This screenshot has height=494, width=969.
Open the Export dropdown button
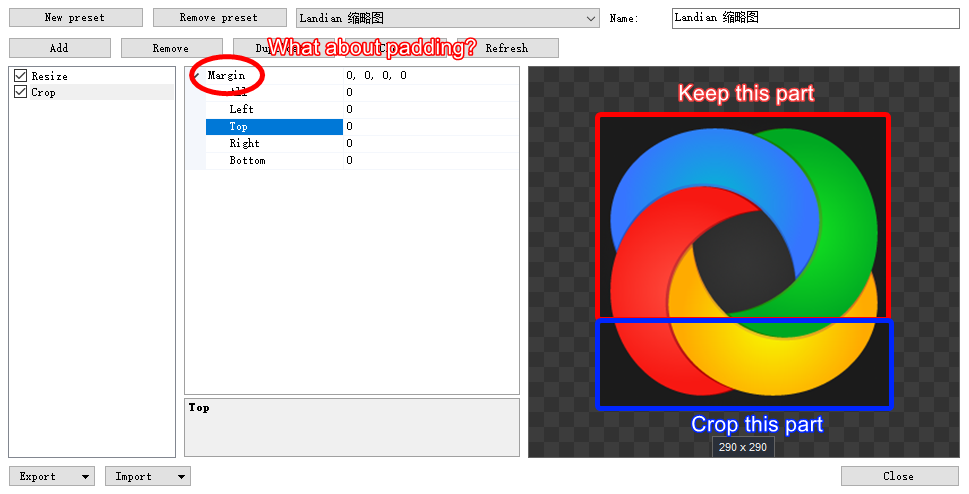(x=52, y=476)
